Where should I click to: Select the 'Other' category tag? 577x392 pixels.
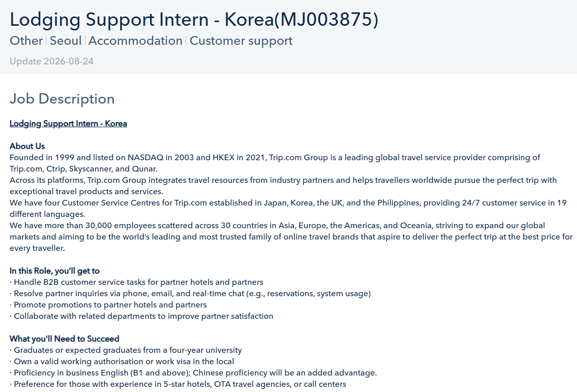click(x=26, y=41)
